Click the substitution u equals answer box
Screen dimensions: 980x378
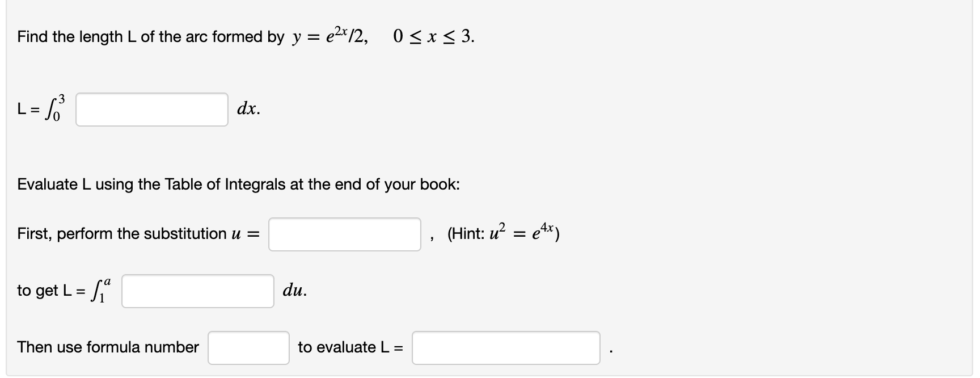(344, 234)
